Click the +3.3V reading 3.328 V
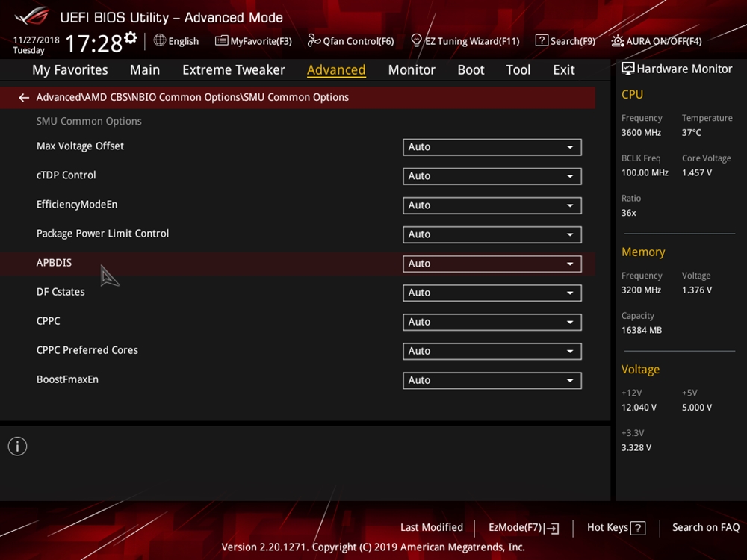Screen dimensions: 747x560 [x=636, y=447]
